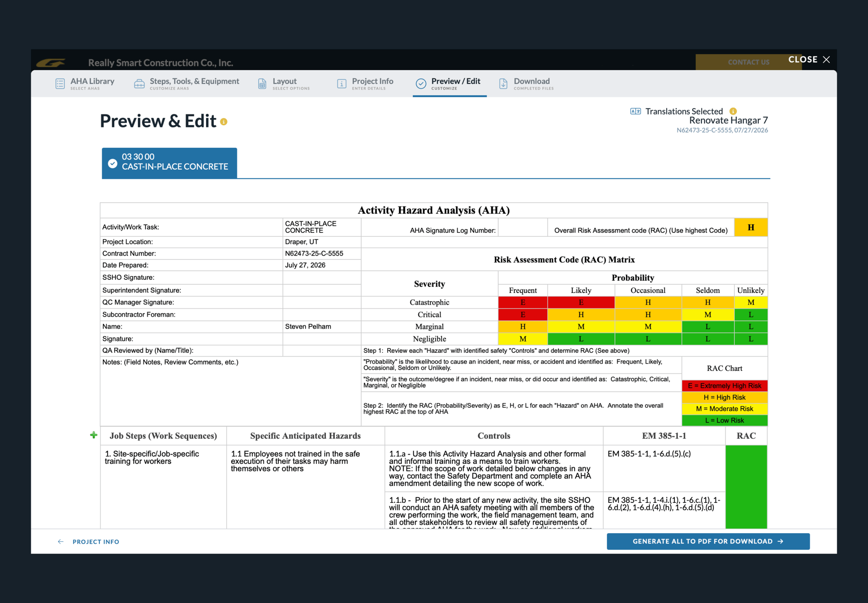Click the back arrow beside Project Info
Viewport: 868px width, 603px height.
[61, 542]
